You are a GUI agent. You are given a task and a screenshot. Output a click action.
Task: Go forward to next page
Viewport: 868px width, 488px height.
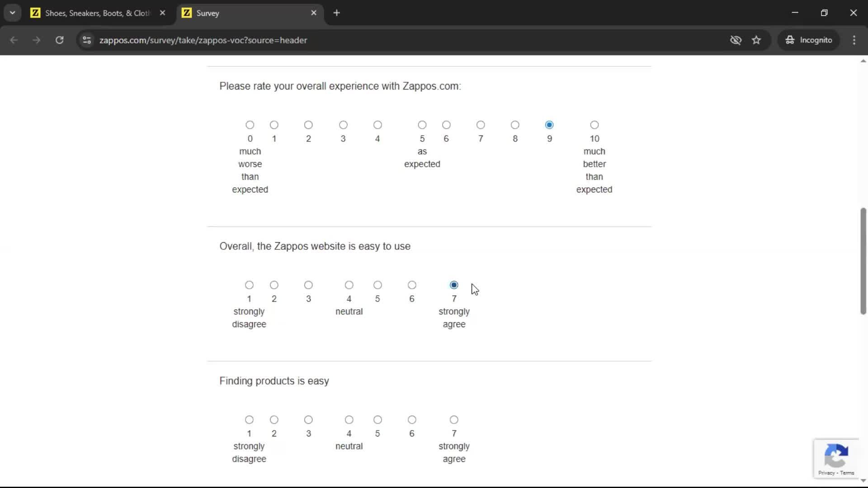[37, 40]
